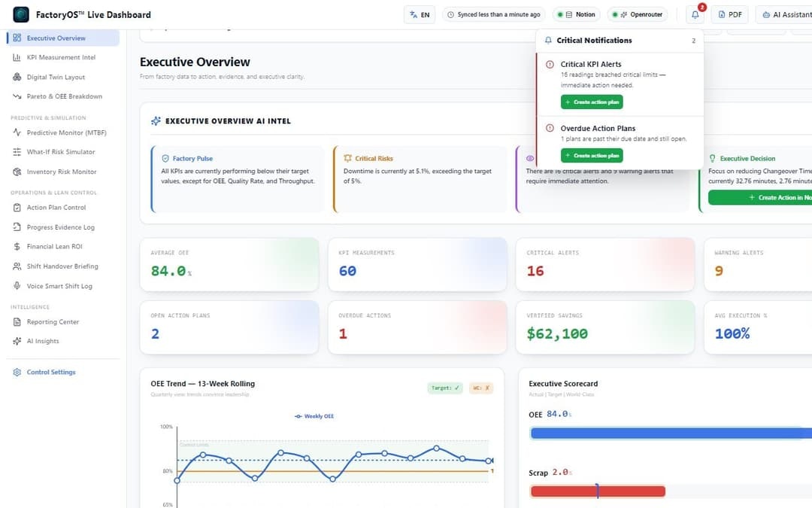
Task: Select Pareto & OEE Breakdown
Action: [63, 96]
